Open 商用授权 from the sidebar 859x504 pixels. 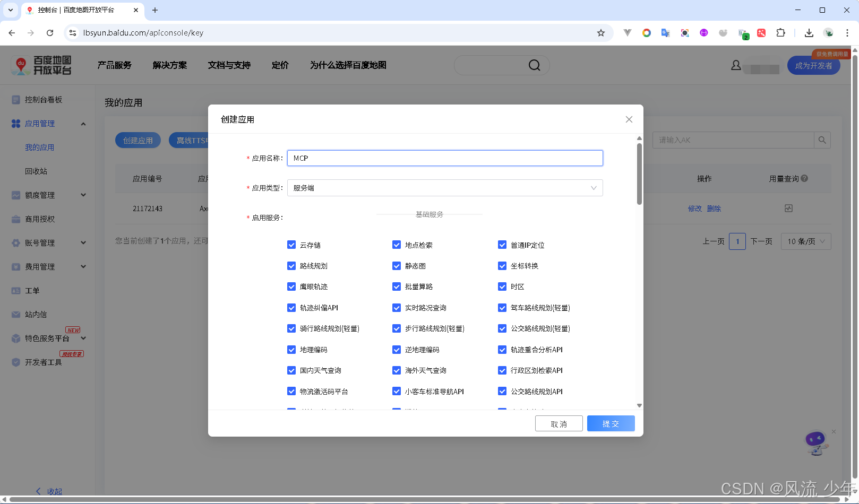point(40,219)
